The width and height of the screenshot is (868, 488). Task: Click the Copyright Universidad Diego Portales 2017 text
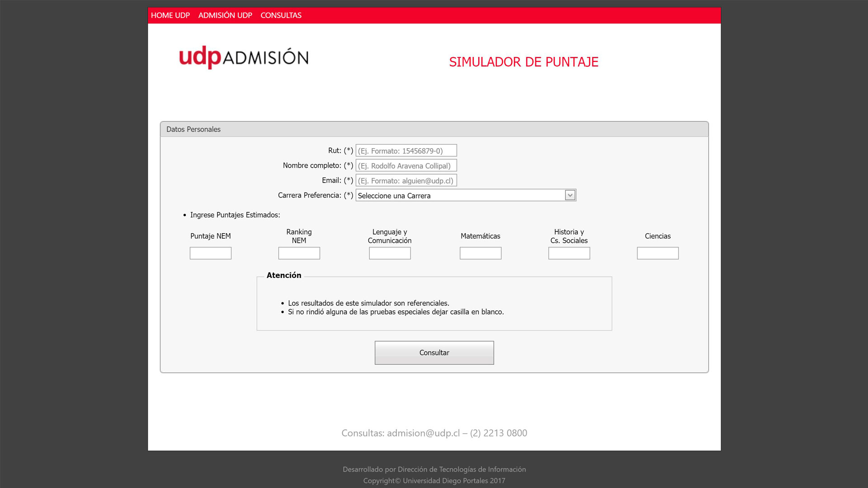(x=434, y=481)
